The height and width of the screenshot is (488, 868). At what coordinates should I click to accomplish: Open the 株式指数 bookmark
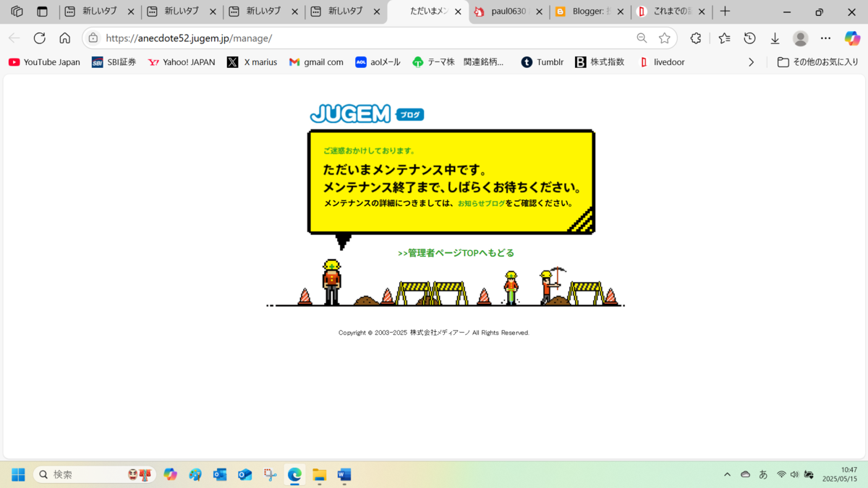point(600,62)
